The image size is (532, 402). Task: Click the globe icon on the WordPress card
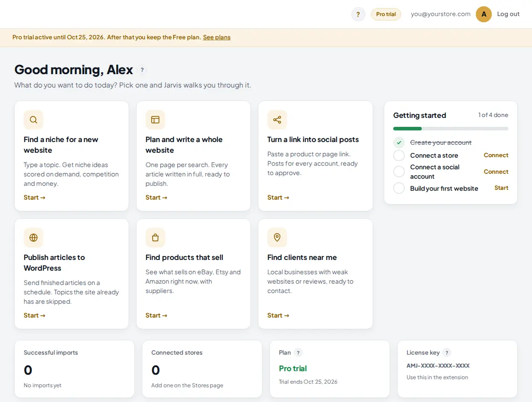[x=33, y=237]
